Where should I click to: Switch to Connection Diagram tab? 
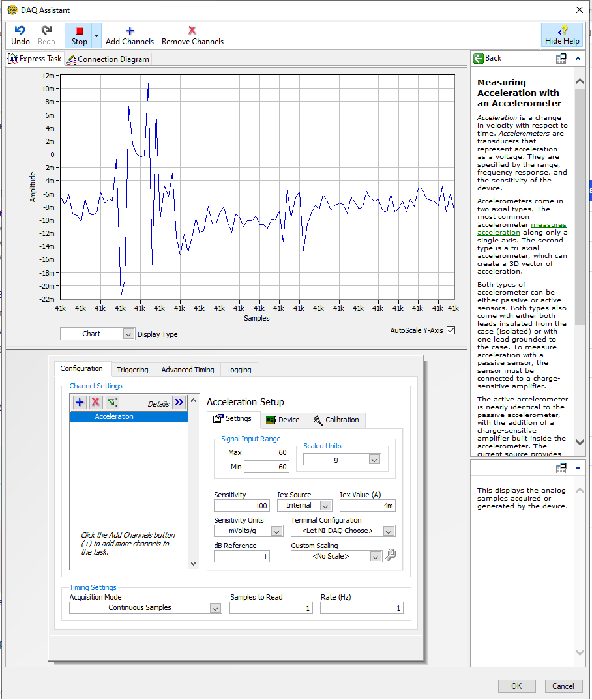[108, 59]
